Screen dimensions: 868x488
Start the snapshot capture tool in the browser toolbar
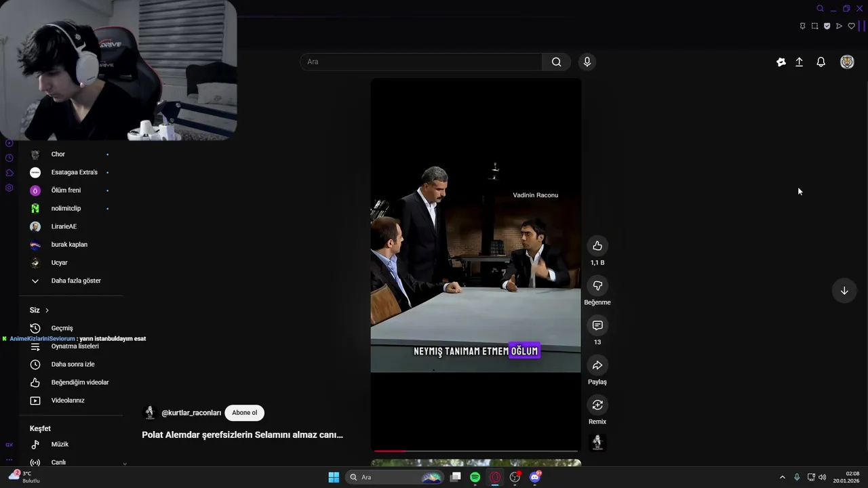click(x=815, y=26)
